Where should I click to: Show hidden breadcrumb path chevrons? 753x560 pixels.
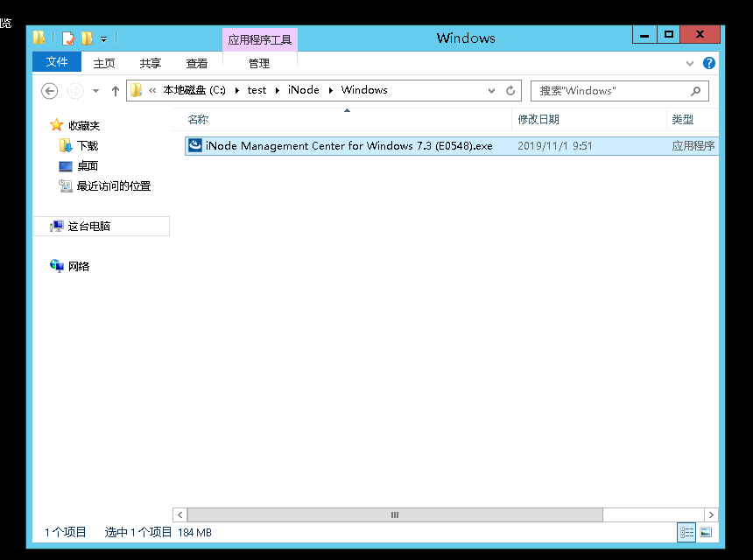point(152,90)
